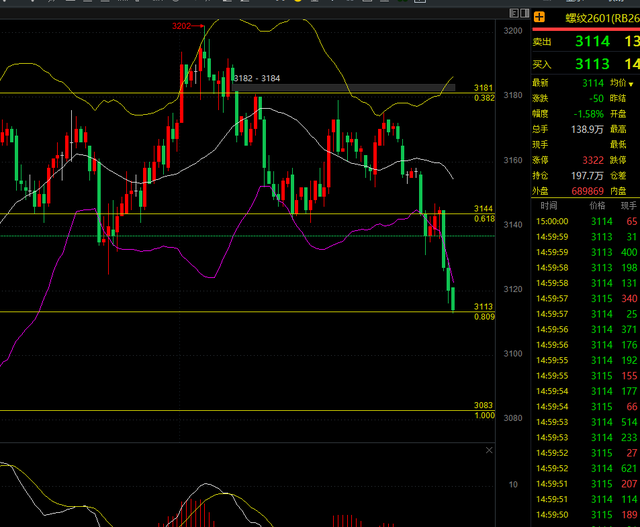This screenshot has width=640, height=527.
Task: Select the gray 3182 - 3184 zone rectangle
Action: coord(343,87)
